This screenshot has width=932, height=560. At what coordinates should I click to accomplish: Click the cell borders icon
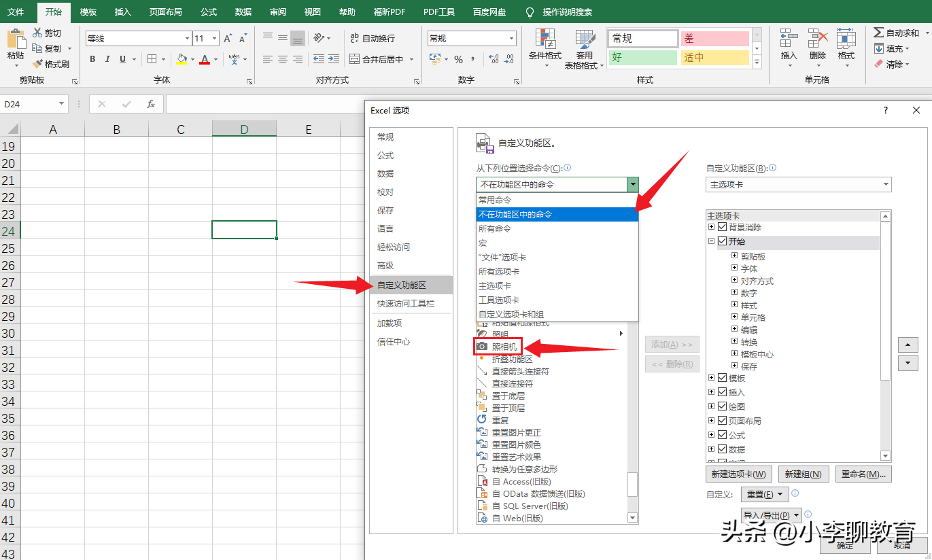(152, 59)
